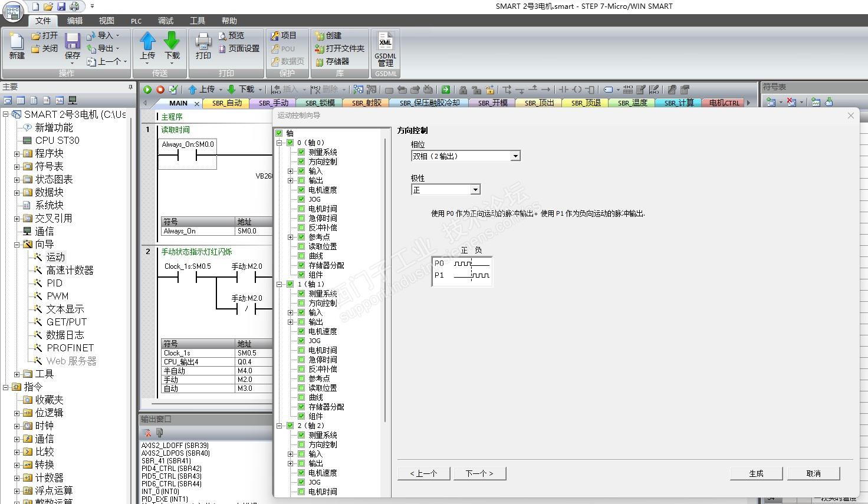Viewport: 868px width, 504px height.
Task: Click 打开文件夹 in the library group
Action: [340, 48]
